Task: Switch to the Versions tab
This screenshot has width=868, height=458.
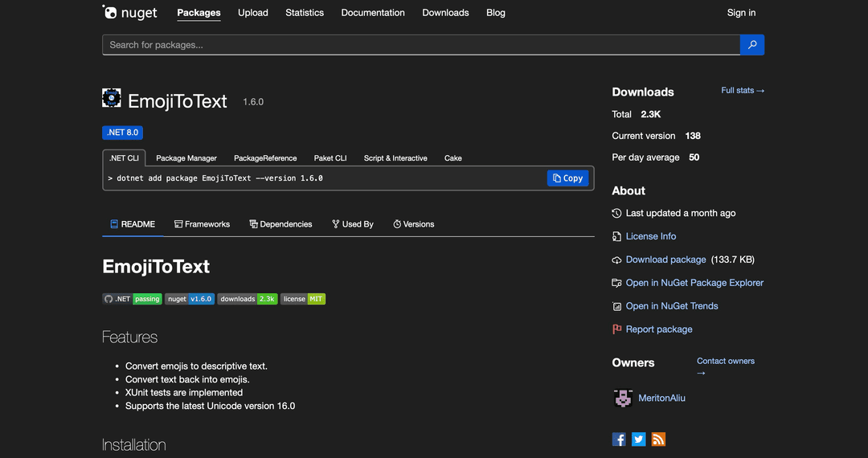Action: [x=414, y=224]
